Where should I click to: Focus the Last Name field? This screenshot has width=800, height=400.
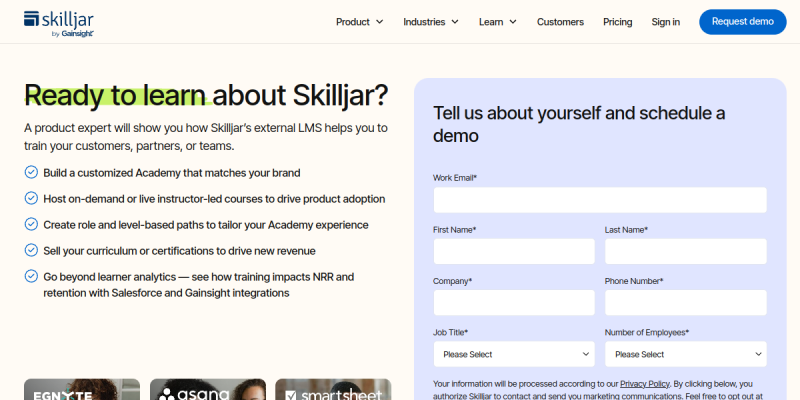pyautogui.click(x=686, y=252)
